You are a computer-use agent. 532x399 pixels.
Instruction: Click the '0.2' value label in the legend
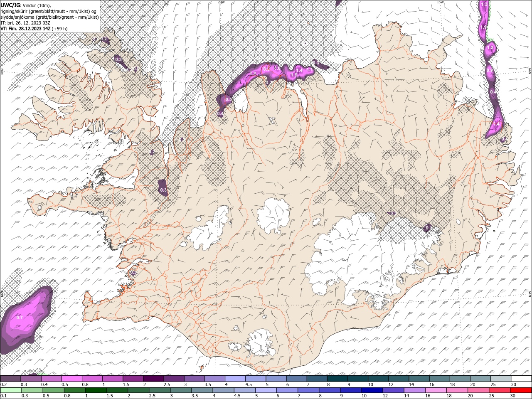click(3, 384)
